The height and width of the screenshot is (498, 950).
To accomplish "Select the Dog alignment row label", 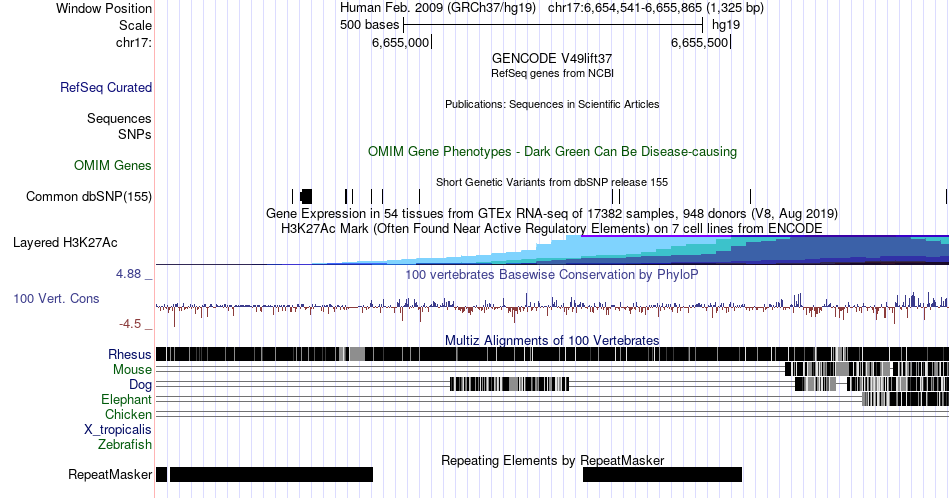I will point(140,385).
